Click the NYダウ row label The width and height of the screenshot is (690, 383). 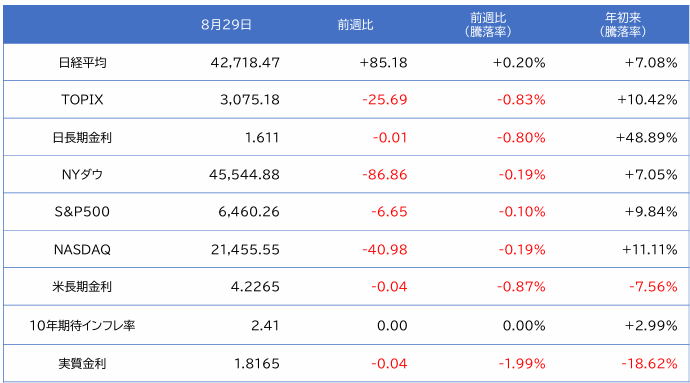[82, 175]
